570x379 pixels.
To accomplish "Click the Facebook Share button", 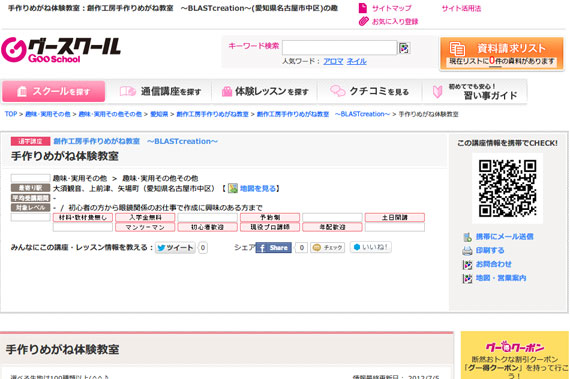I will (x=273, y=248).
